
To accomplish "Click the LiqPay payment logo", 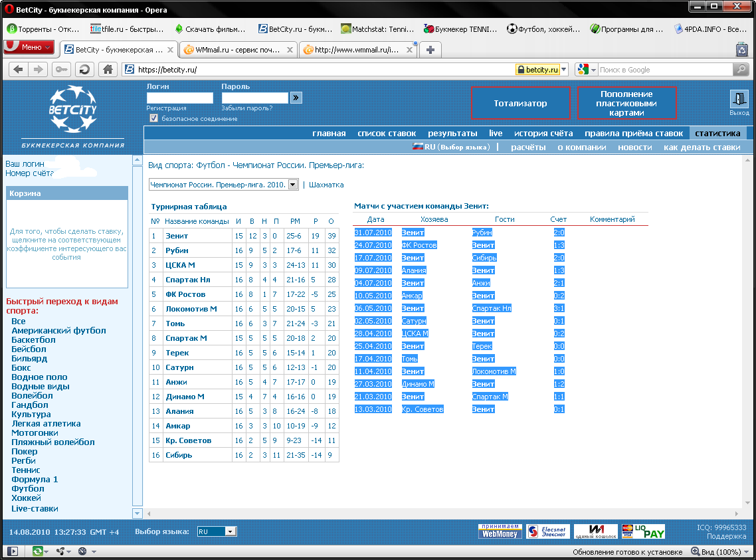I will coord(643,531).
